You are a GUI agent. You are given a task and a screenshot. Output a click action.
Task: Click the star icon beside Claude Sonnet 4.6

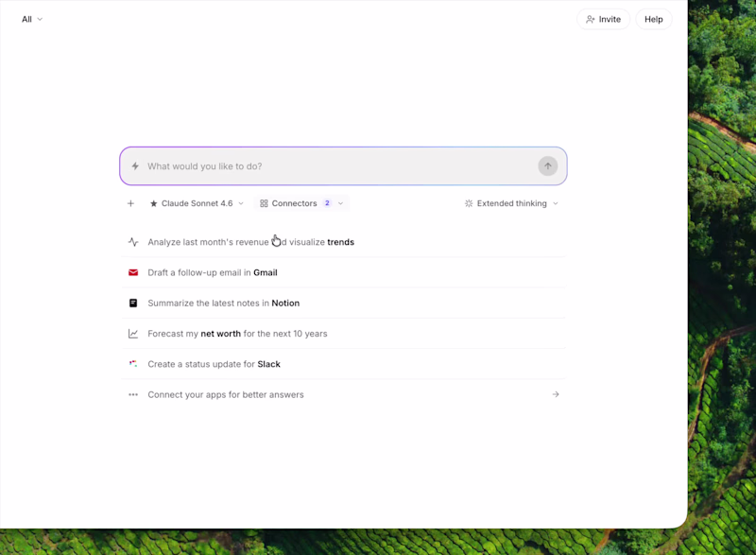tap(153, 203)
